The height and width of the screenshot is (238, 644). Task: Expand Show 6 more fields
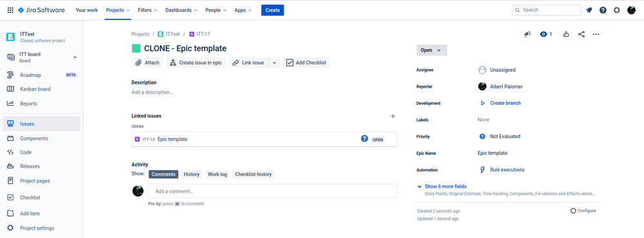pos(445,186)
